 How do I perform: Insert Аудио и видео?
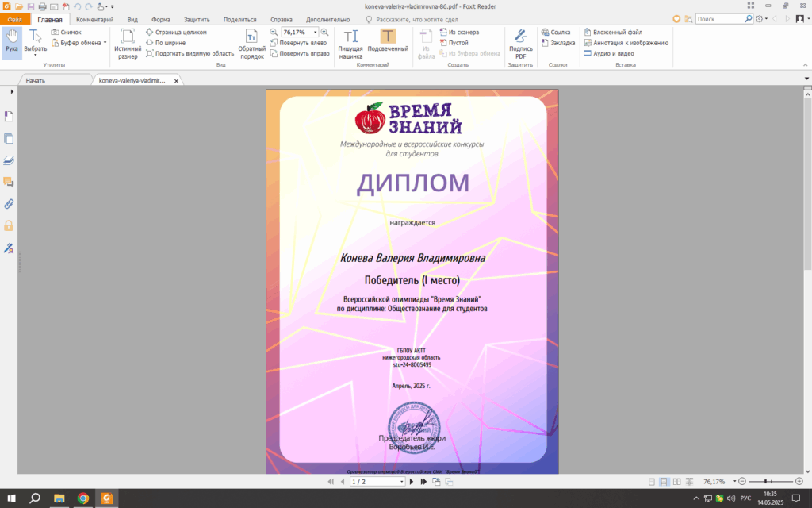[609, 53]
